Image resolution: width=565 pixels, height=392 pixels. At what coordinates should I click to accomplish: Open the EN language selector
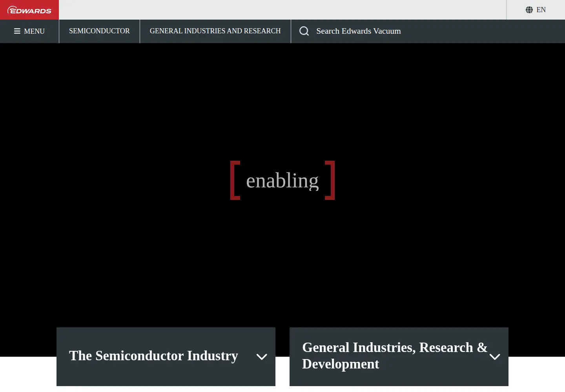(x=536, y=10)
